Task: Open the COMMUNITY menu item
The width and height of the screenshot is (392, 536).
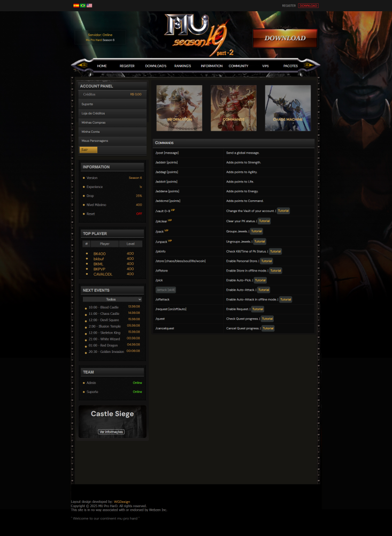Action: tap(239, 66)
